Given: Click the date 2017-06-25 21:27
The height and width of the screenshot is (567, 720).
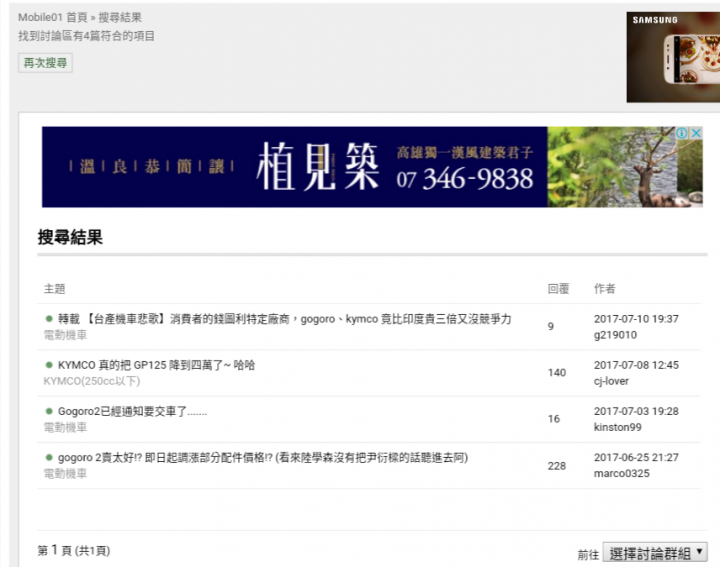Looking at the screenshot, I should pyautogui.click(x=636, y=458).
